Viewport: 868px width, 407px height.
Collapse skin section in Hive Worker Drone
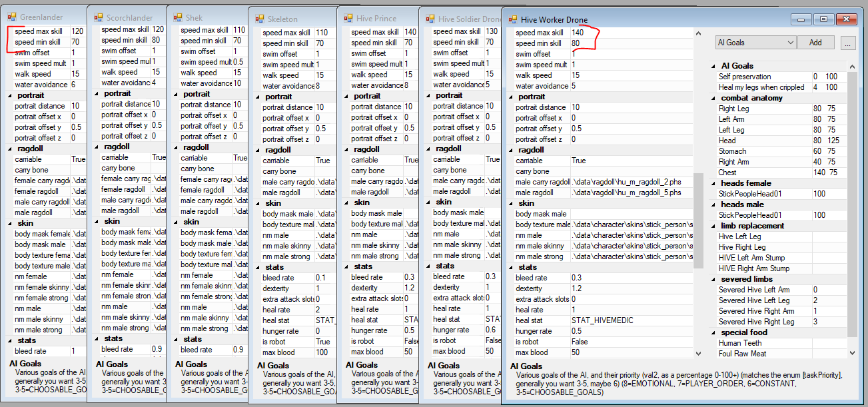click(x=511, y=203)
